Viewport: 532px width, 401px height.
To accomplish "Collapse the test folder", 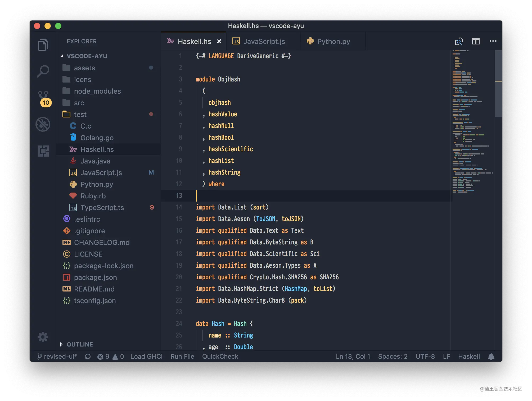I will click(x=80, y=115).
